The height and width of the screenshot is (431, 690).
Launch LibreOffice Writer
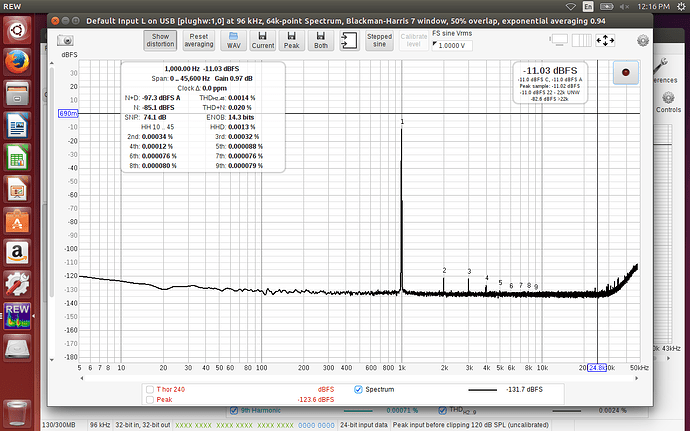17,125
